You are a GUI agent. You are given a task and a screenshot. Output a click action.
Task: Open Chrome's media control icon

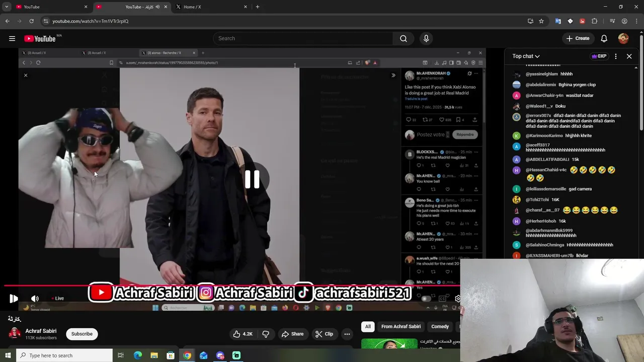click(x=612, y=21)
